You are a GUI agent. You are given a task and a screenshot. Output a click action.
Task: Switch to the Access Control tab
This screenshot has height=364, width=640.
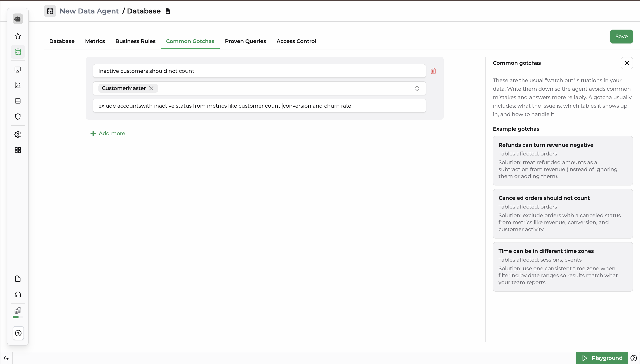pos(296,41)
